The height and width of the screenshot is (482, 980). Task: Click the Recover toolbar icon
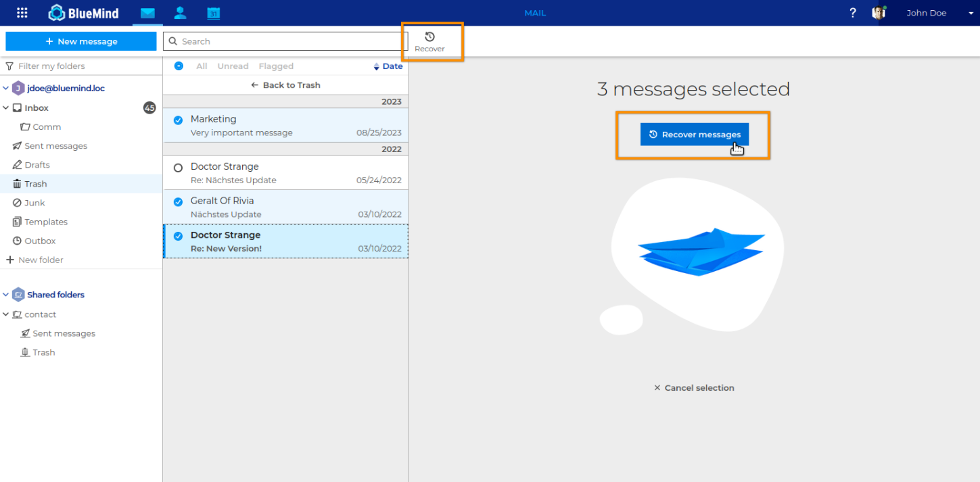click(429, 41)
